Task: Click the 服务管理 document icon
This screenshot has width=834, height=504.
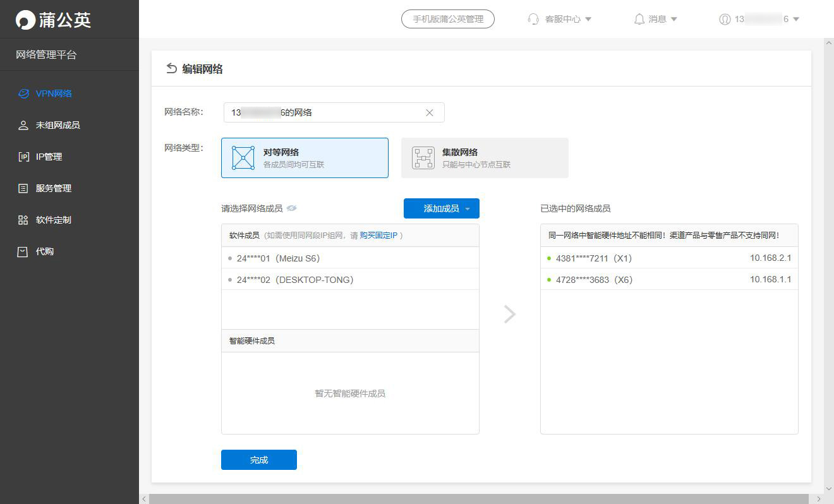Action: click(23, 188)
